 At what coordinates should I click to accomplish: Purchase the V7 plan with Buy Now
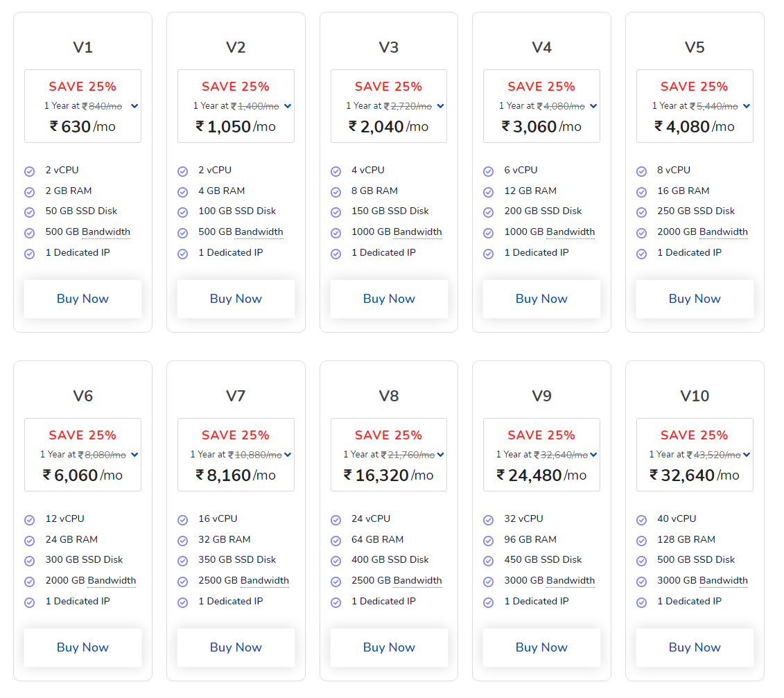236,647
